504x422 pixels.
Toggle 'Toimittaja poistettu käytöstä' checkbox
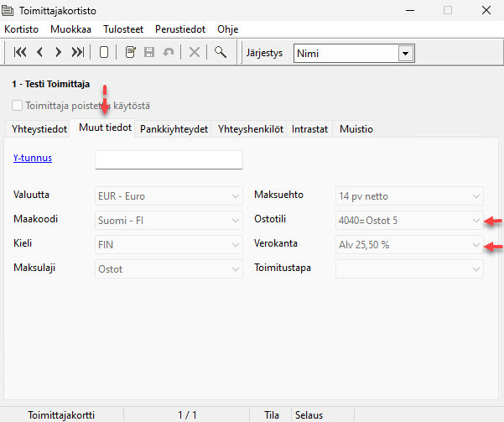(17, 106)
